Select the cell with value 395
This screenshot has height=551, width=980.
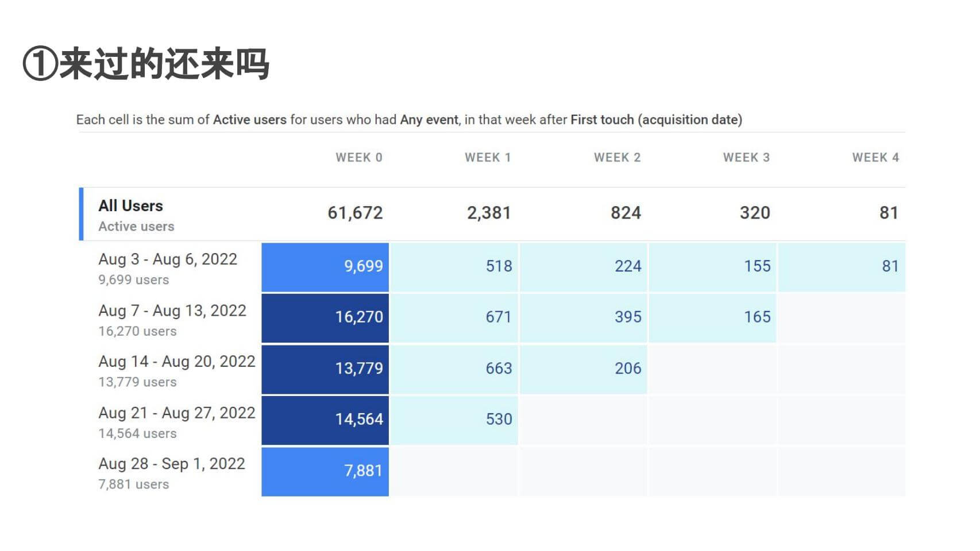[x=584, y=317]
